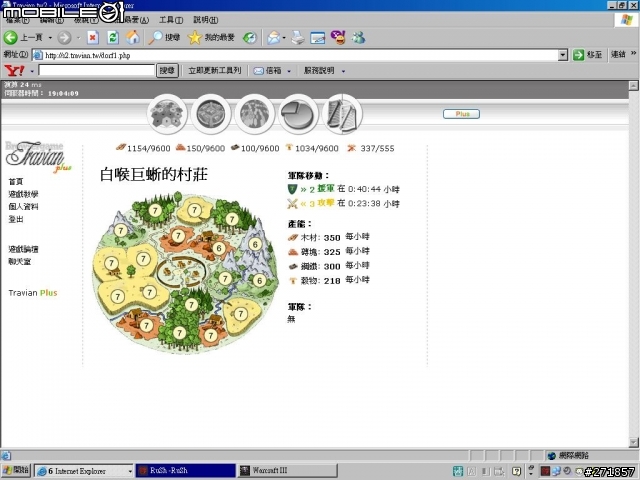This screenshot has width=640, height=480.
Task: Open Travian map icon
Action: tap(254, 113)
